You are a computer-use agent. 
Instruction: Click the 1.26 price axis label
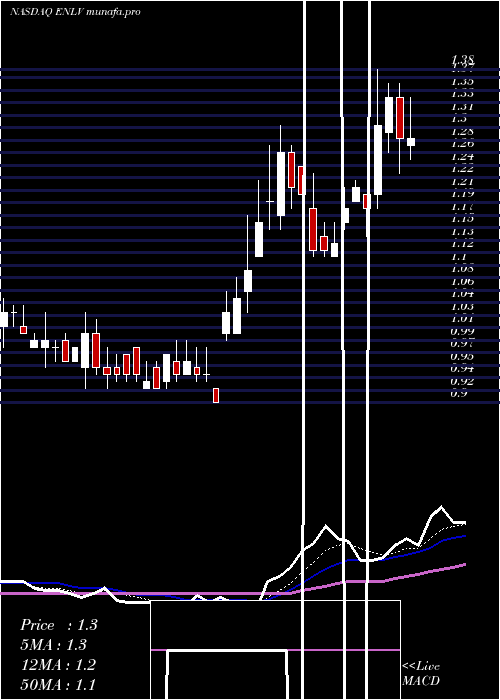coord(462,144)
